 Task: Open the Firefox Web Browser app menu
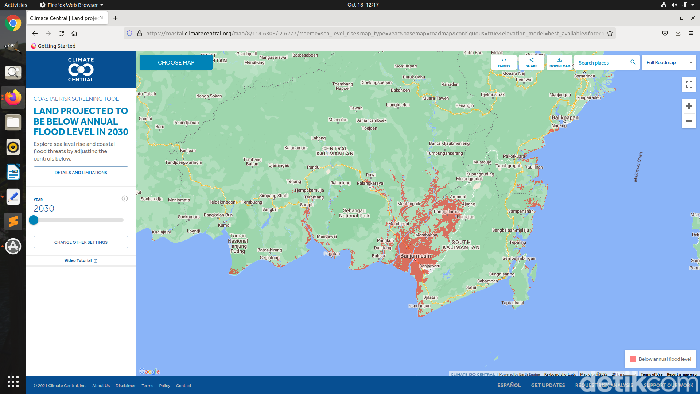point(71,4)
